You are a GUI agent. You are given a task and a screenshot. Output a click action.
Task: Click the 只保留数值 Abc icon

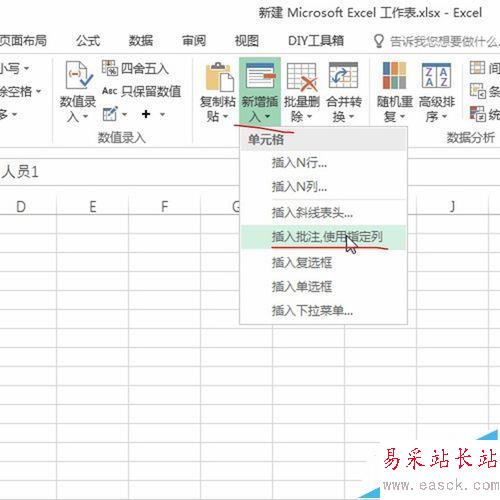(x=110, y=91)
